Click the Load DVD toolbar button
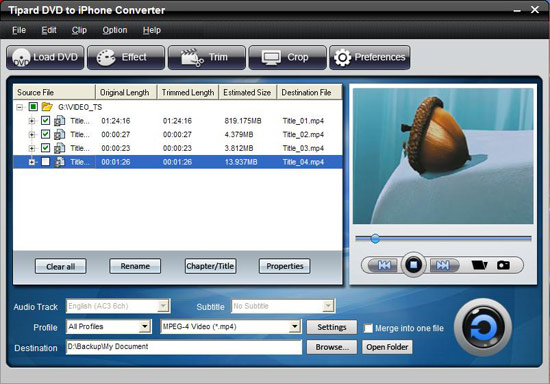The width and height of the screenshot is (550, 384). [45, 58]
